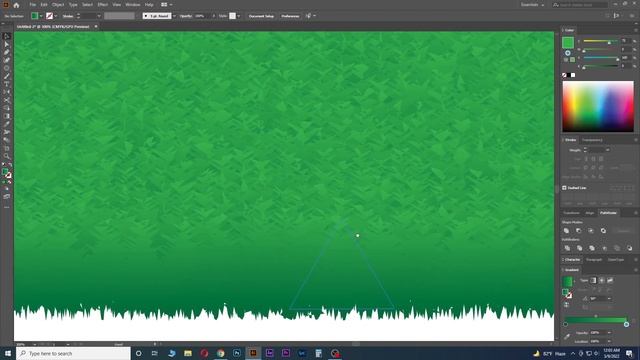Open Chrome from the Windows taskbar
Image resolution: width=640 pixels, height=360 pixels.
click(x=220, y=353)
